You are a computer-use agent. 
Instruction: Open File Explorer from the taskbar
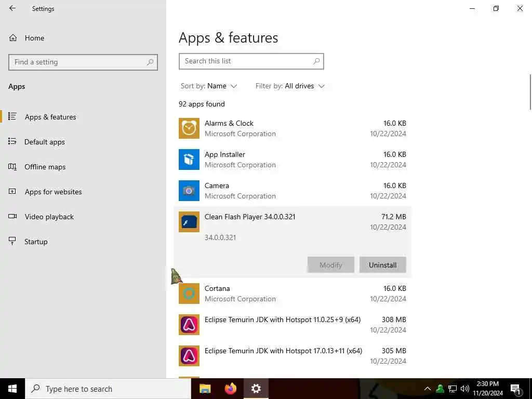click(x=205, y=389)
